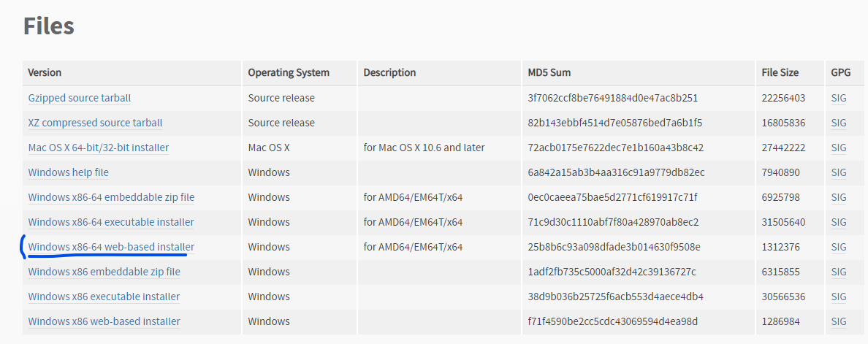Select MD5 sum 82b143ebbf4514d7e05876bed7a6b1f5
Screen dimensions: 868x344
615,123
